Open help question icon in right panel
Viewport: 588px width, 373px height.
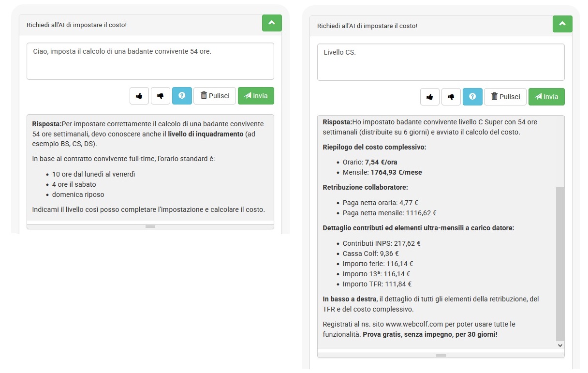click(x=472, y=97)
